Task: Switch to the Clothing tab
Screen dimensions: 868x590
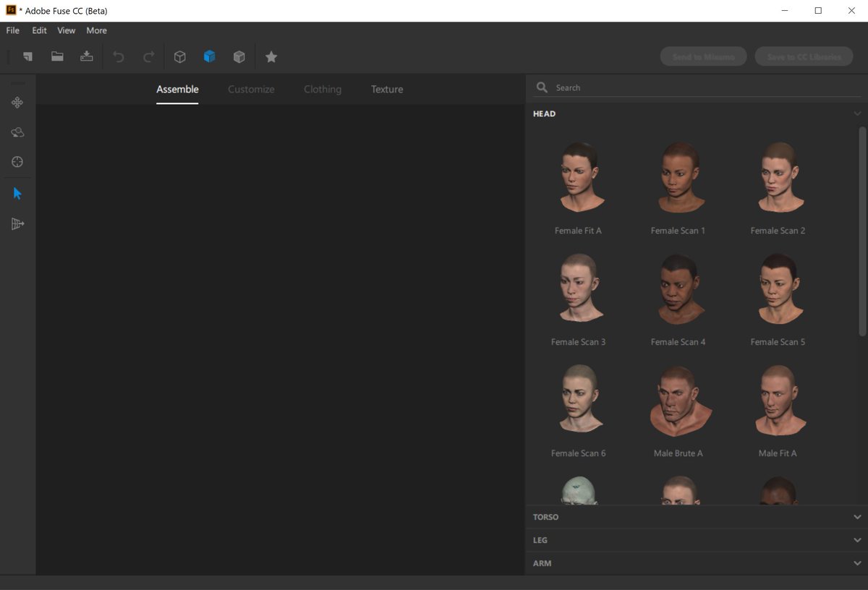Action: tap(323, 89)
